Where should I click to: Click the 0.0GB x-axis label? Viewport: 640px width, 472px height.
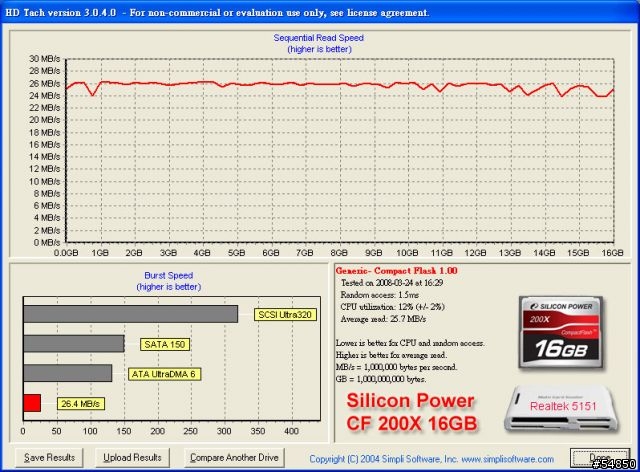click(x=66, y=253)
